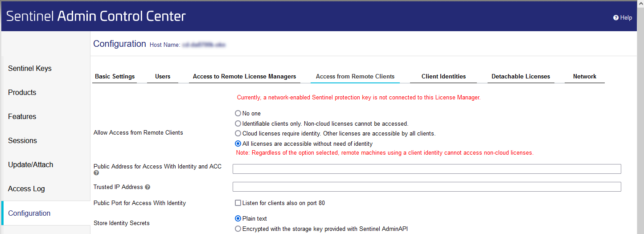Select Plain text storage option

tap(238, 218)
